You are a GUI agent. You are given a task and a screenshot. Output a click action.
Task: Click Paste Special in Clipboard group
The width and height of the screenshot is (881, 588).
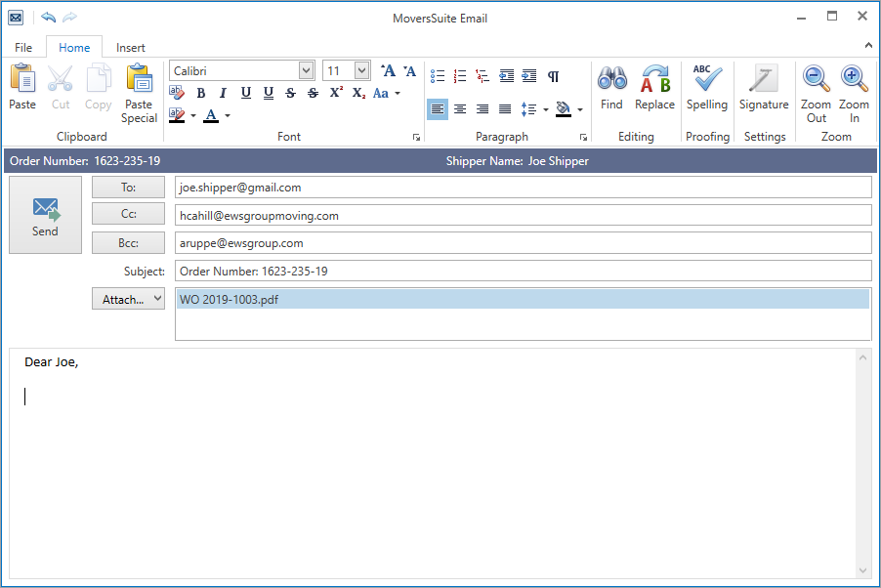pyautogui.click(x=139, y=93)
